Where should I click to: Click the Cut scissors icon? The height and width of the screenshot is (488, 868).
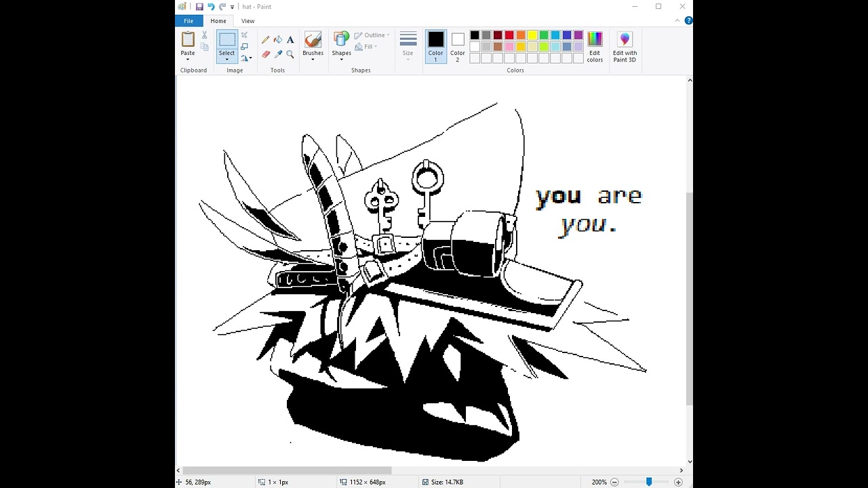click(204, 35)
